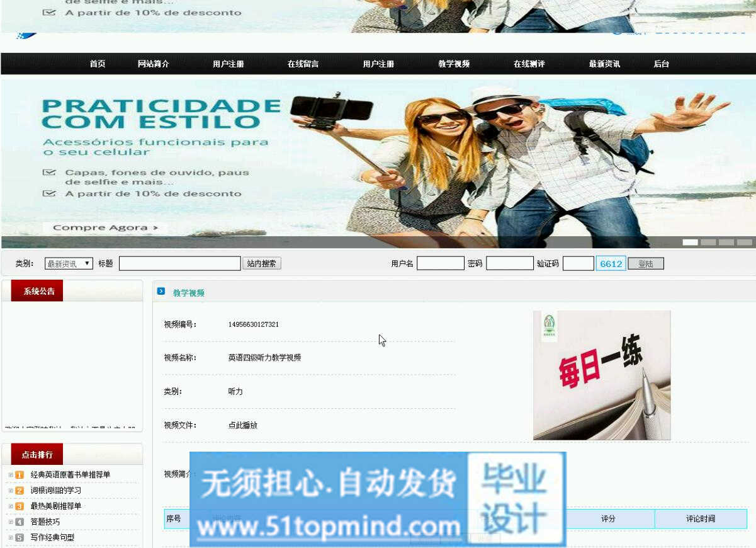Select the first highlighted banner slide indicator
The height and width of the screenshot is (548, 756).
(691, 243)
